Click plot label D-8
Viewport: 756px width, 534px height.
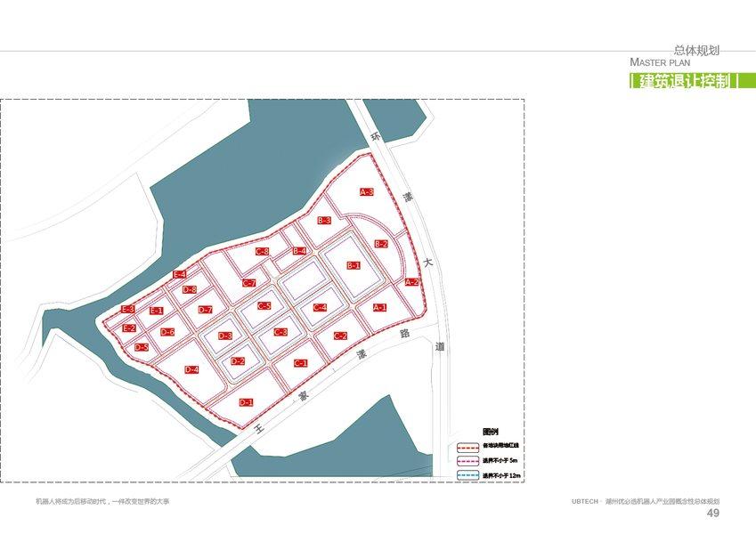pos(190,289)
